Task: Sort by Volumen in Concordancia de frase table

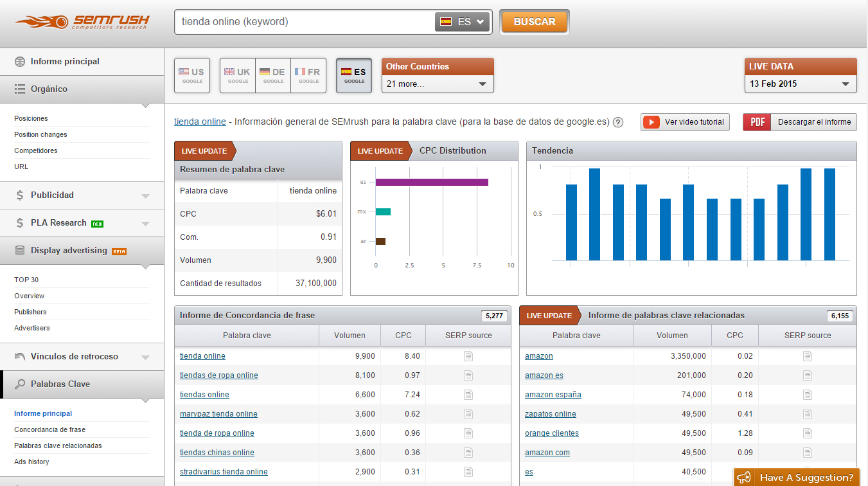Action: pos(350,336)
